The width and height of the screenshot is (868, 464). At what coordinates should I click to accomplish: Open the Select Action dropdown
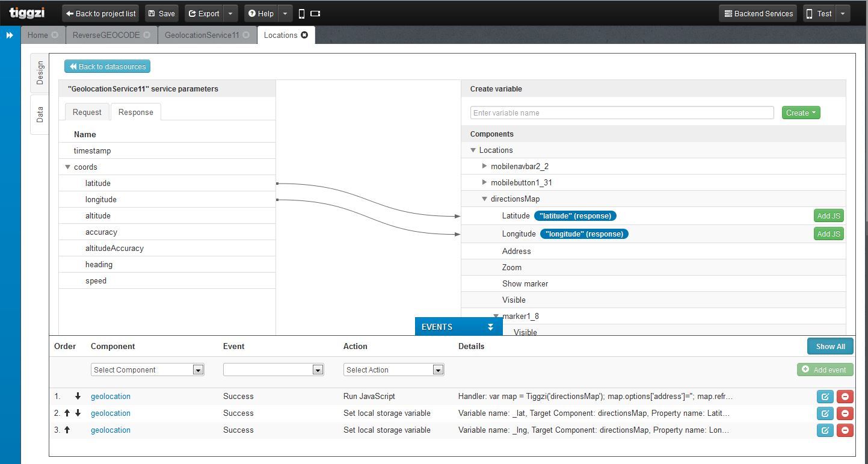[393, 370]
